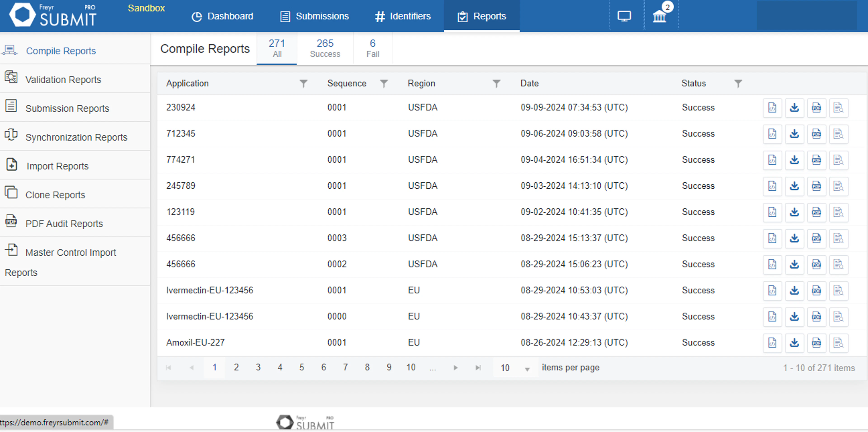Select Synchronization Reports in the sidebar
This screenshot has height=432, width=868.
(76, 137)
